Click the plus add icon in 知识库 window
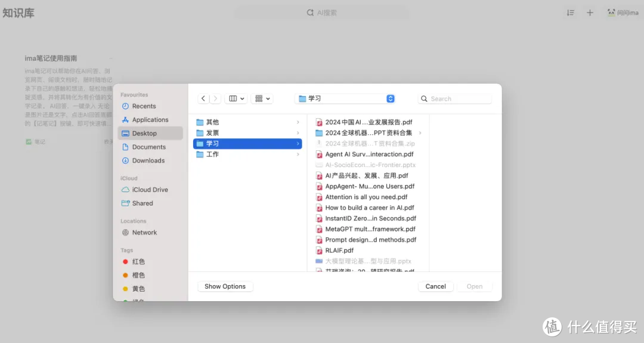The width and height of the screenshot is (644, 343). 590,13
